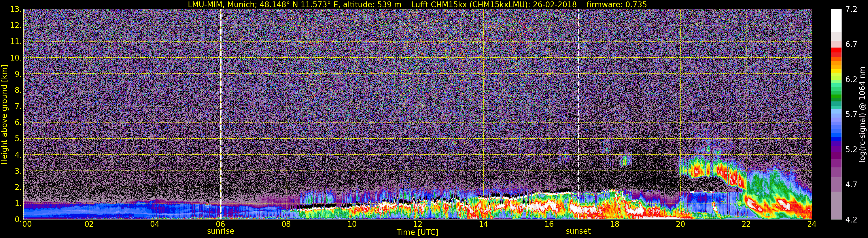Click the colorbar value '7.2'
Screen dimensions: 868x238
(851, 9)
